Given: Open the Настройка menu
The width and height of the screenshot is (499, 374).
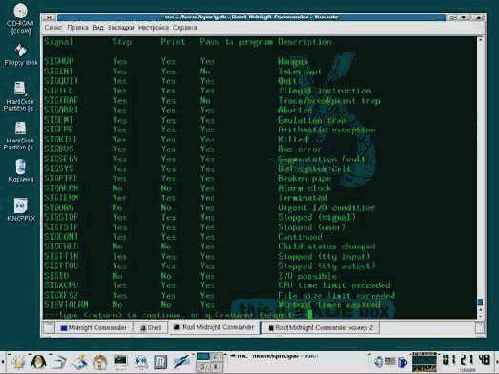Looking at the screenshot, I should (153, 28).
